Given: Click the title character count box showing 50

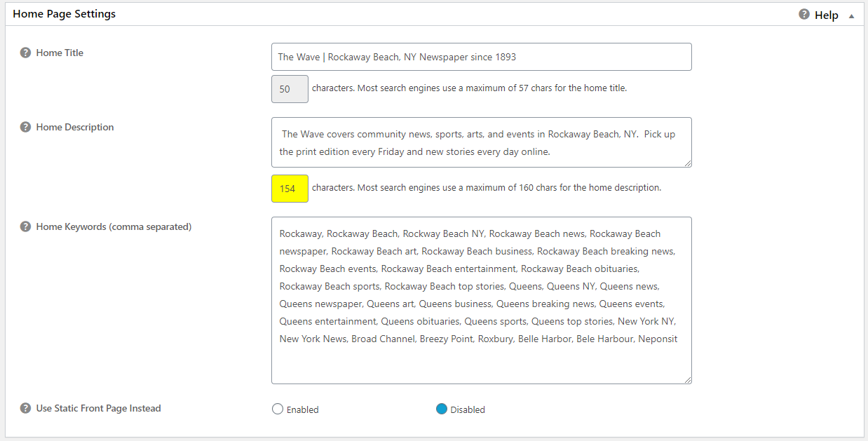Looking at the screenshot, I should click(x=290, y=89).
